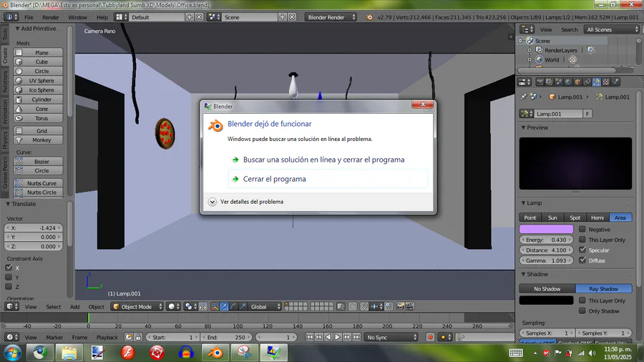Viewport: 644px width, 362px height.
Task: Select the scale manipulator icon
Action: (243, 307)
